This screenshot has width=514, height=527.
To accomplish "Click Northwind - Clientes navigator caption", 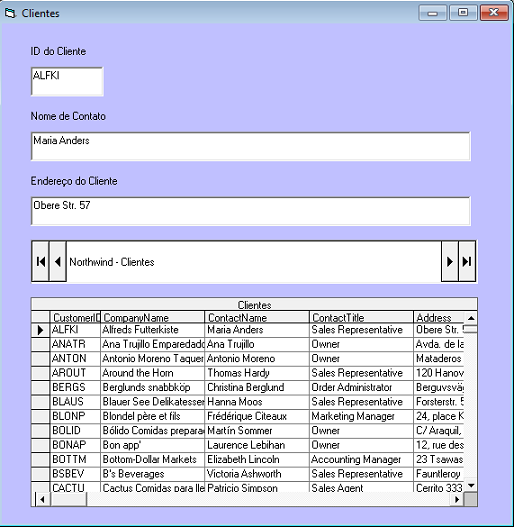I will [112, 262].
